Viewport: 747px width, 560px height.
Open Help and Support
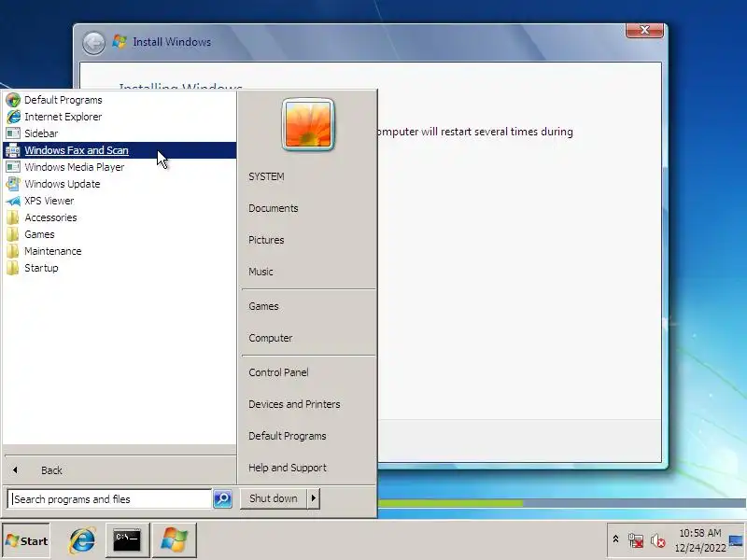(288, 468)
